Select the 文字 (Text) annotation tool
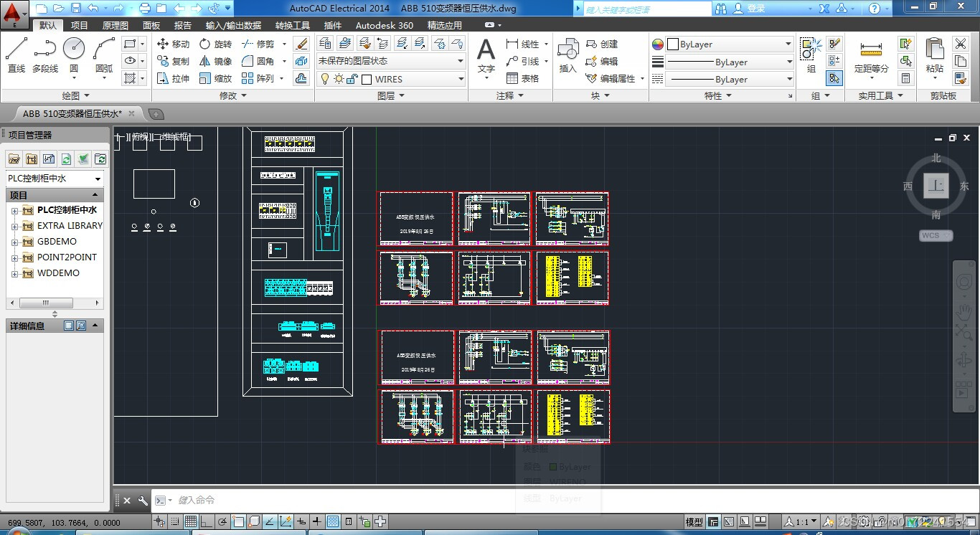Image resolution: width=980 pixels, height=535 pixels. pyautogui.click(x=486, y=55)
